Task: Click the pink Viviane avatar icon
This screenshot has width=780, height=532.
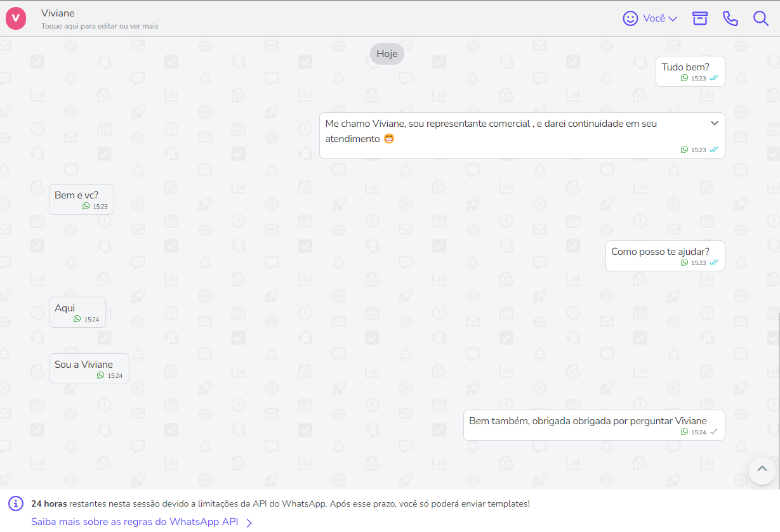Action: [x=16, y=18]
